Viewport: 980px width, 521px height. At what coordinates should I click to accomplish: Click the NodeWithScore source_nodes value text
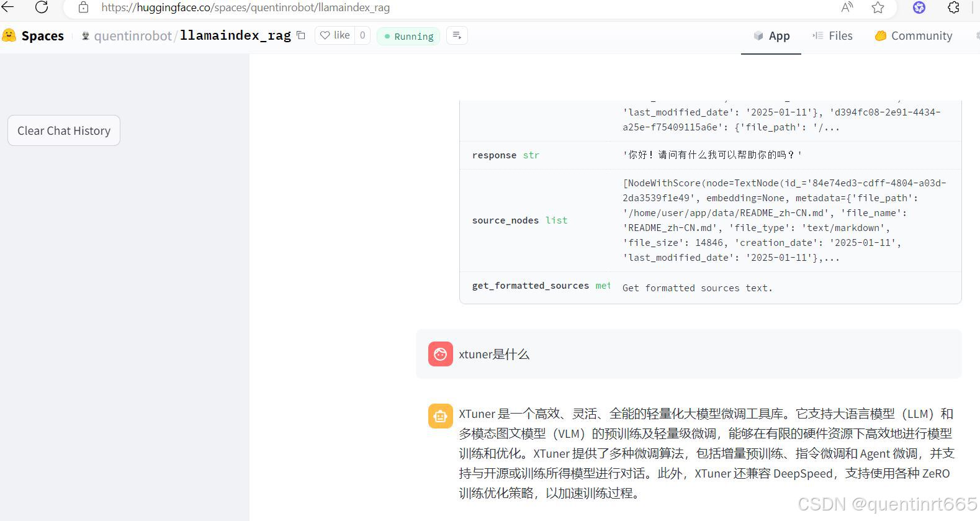click(x=784, y=220)
